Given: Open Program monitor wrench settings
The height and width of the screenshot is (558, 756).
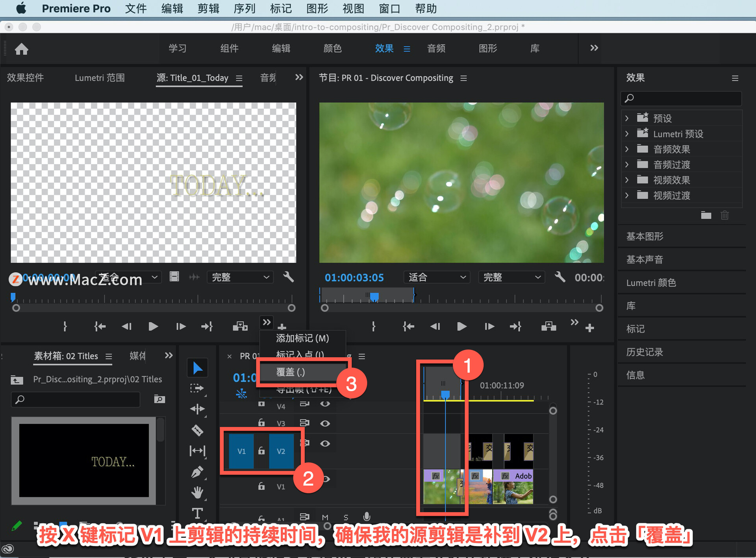Looking at the screenshot, I should pos(560,277).
